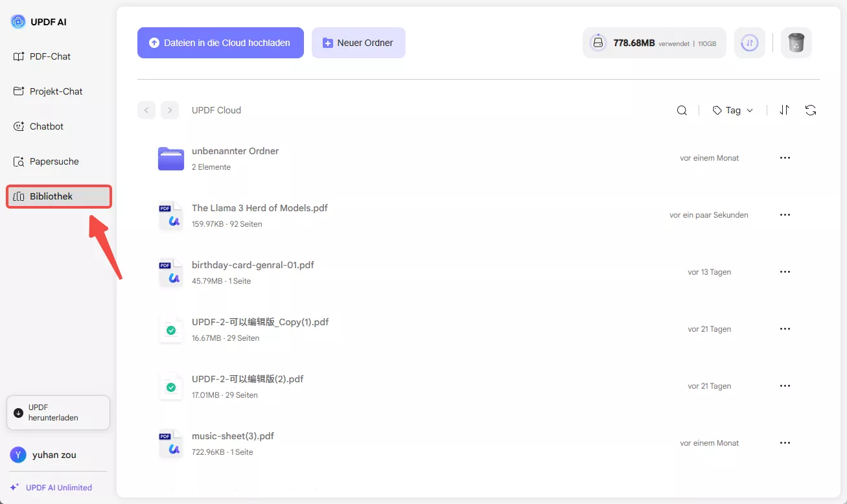Expand the Tag filter dropdown

click(733, 110)
